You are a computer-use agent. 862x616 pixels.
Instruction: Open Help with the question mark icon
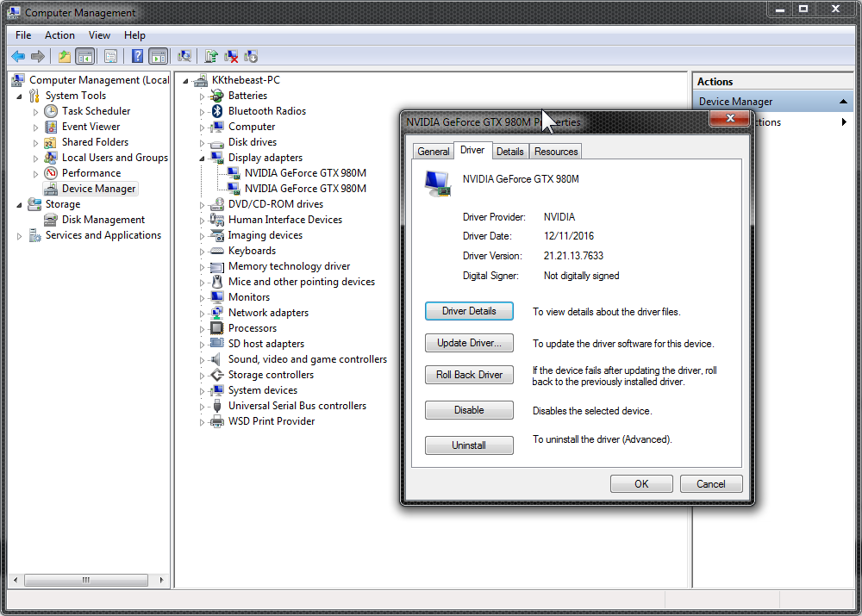tap(137, 56)
